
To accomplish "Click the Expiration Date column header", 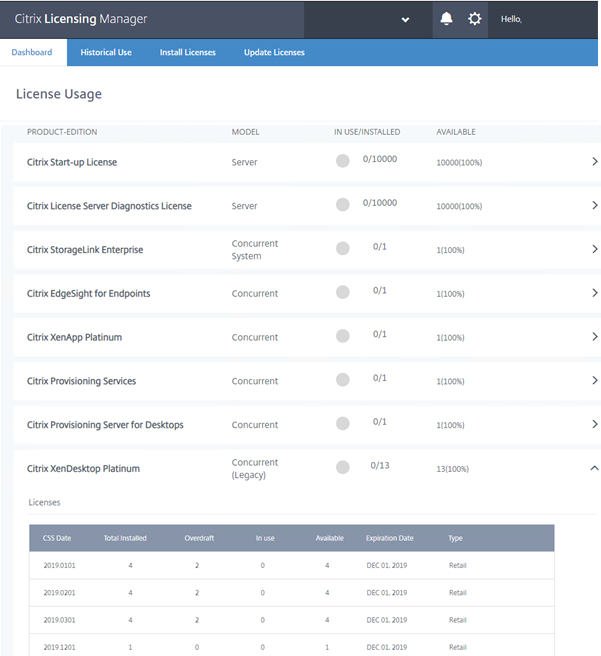I will [x=389, y=538].
